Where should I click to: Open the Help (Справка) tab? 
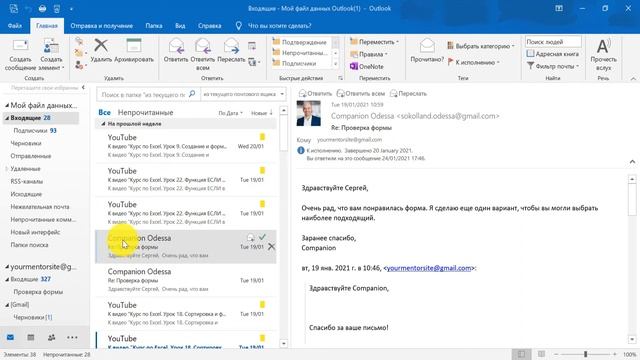pos(209,25)
